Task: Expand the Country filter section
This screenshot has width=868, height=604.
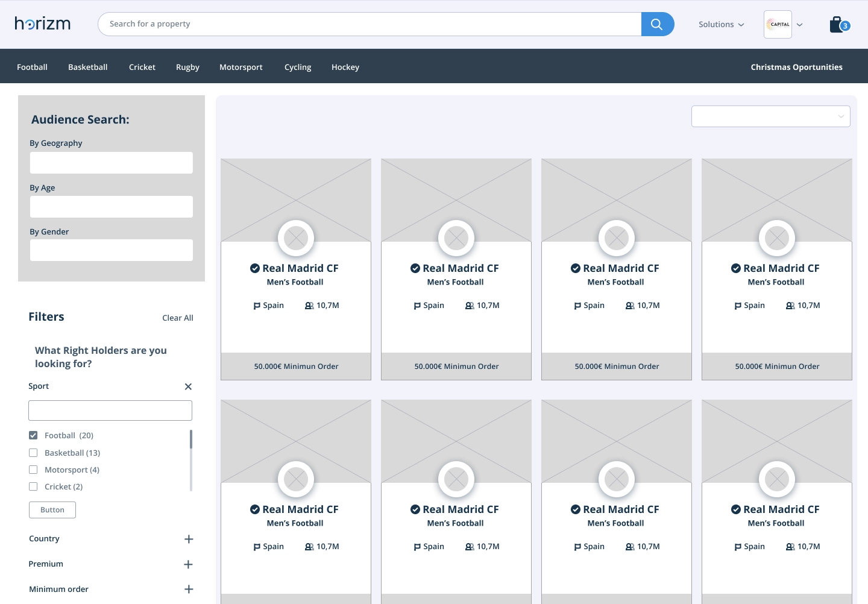Action: pos(189,539)
